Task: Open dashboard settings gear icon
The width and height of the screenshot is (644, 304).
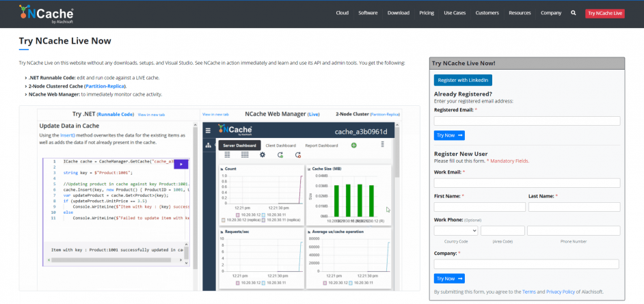Action: click(x=262, y=155)
